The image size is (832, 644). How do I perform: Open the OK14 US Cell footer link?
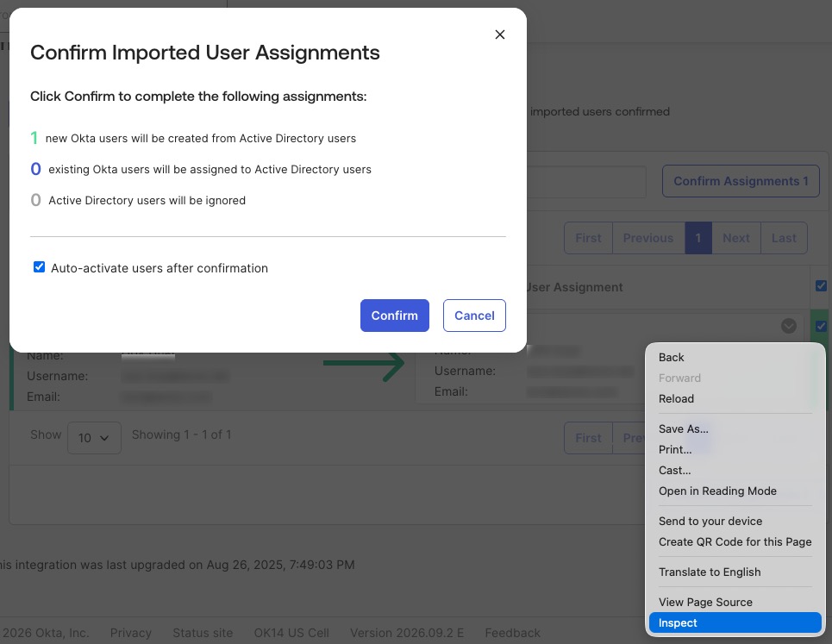[x=291, y=633]
